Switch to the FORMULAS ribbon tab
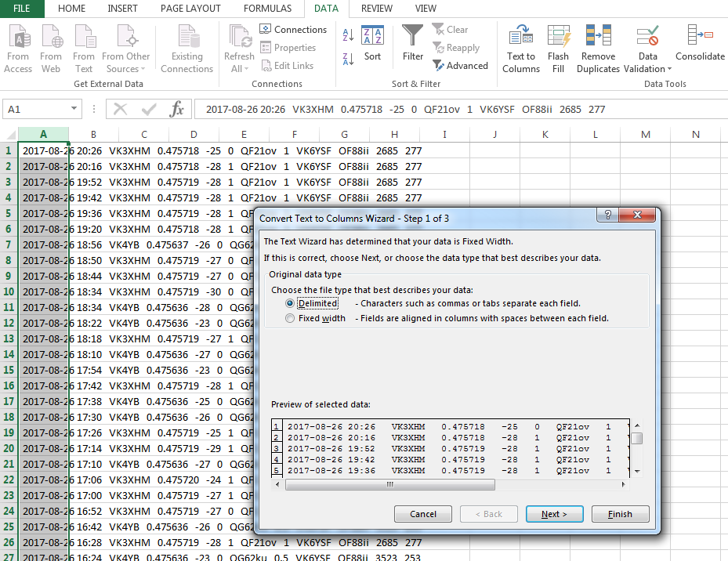 (267, 9)
